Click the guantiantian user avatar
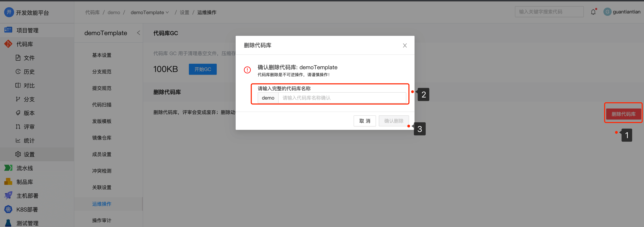The width and height of the screenshot is (644, 227). coord(607,12)
